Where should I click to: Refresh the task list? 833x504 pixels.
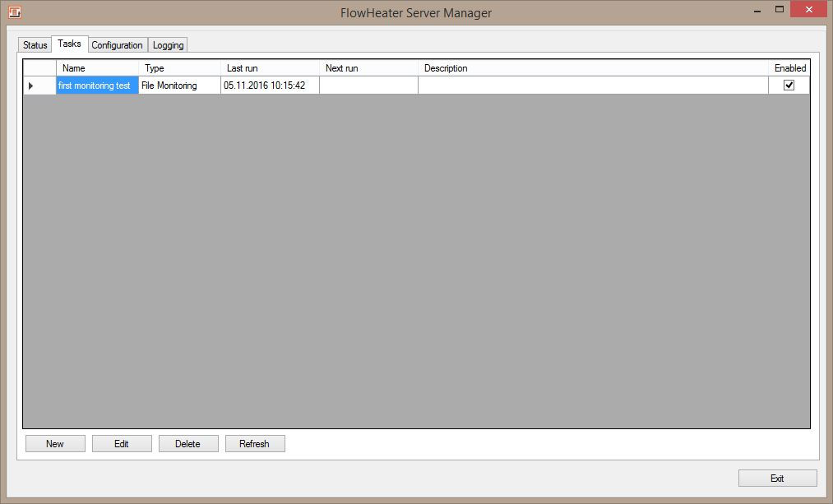pyautogui.click(x=255, y=444)
